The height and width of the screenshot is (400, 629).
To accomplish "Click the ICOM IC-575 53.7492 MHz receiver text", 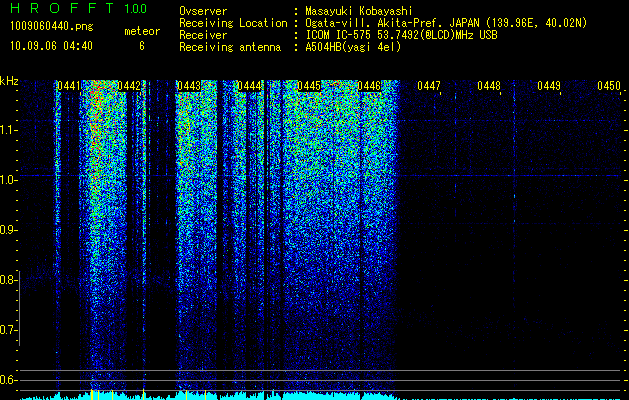I will (x=401, y=35).
